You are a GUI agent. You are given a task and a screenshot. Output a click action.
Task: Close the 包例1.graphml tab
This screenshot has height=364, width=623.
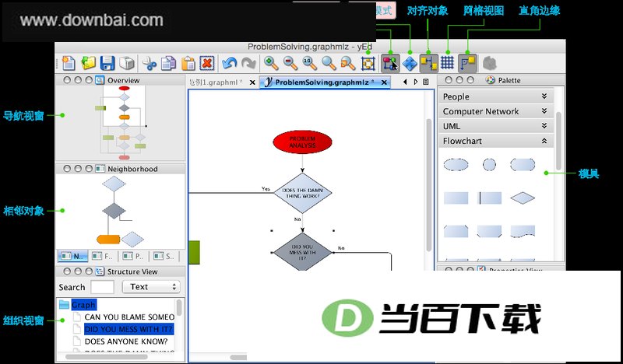[x=252, y=82]
